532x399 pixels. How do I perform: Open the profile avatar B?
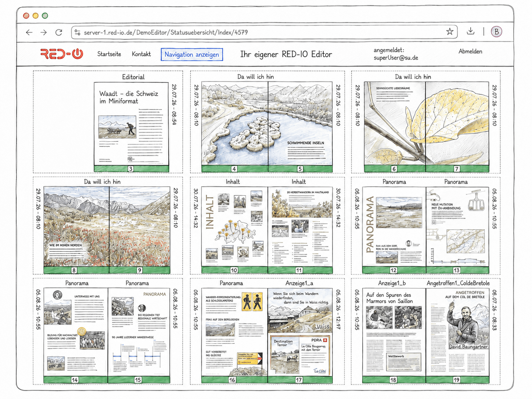[x=497, y=32]
